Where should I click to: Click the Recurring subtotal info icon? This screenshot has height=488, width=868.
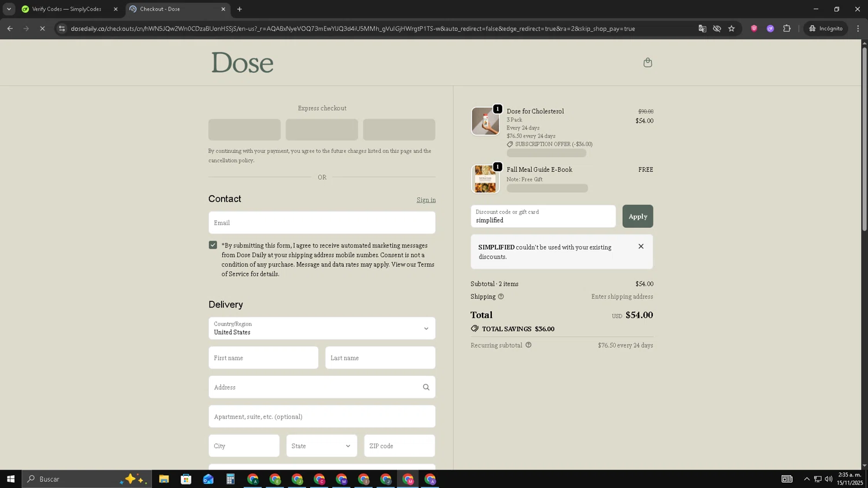tap(528, 345)
